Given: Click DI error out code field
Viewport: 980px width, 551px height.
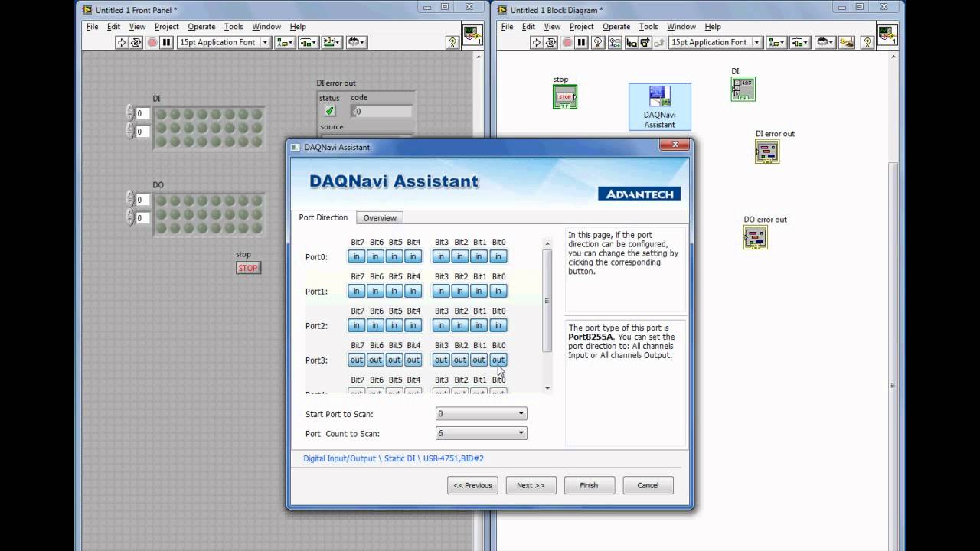Looking at the screenshot, I should pyautogui.click(x=381, y=111).
